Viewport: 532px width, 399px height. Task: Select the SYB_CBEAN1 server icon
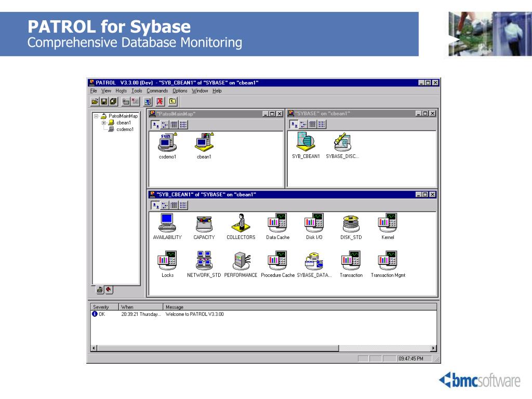click(x=305, y=142)
